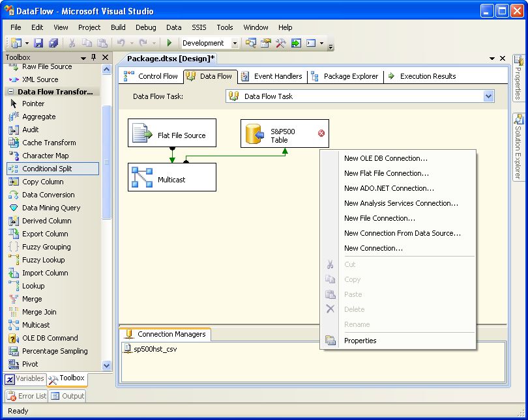Select the sp500hst_csv connection manager

154,349
